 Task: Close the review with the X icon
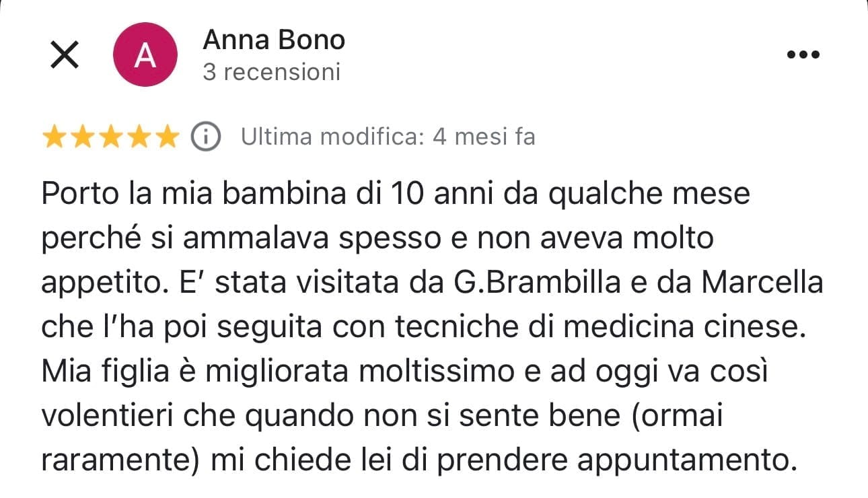(65, 55)
